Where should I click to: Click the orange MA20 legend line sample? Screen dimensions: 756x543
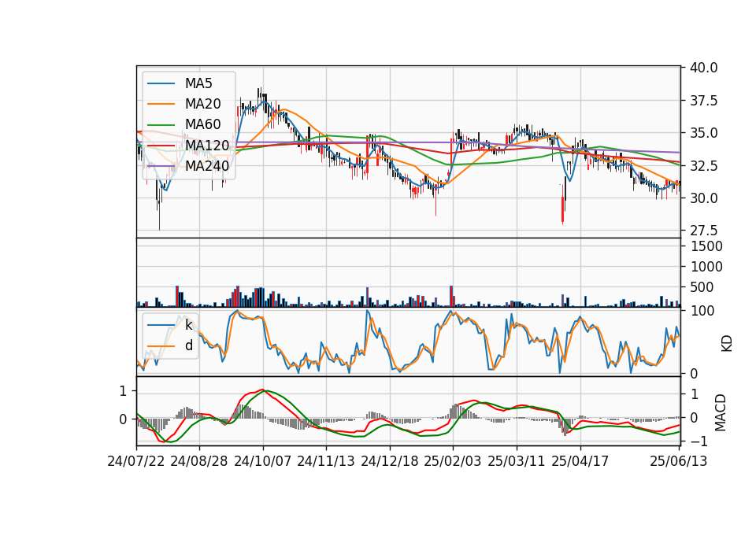click(161, 104)
